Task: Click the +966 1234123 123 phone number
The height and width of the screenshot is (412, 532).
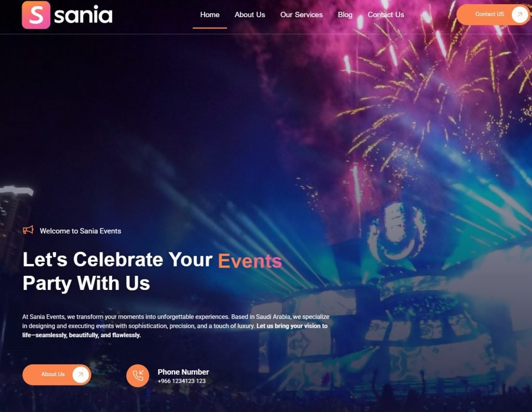Action: click(x=181, y=381)
